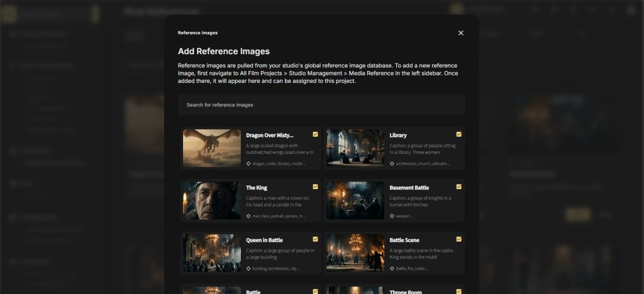Click the tag icon on Queen in Battle
The image size is (644, 294).
pyautogui.click(x=248, y=268)
